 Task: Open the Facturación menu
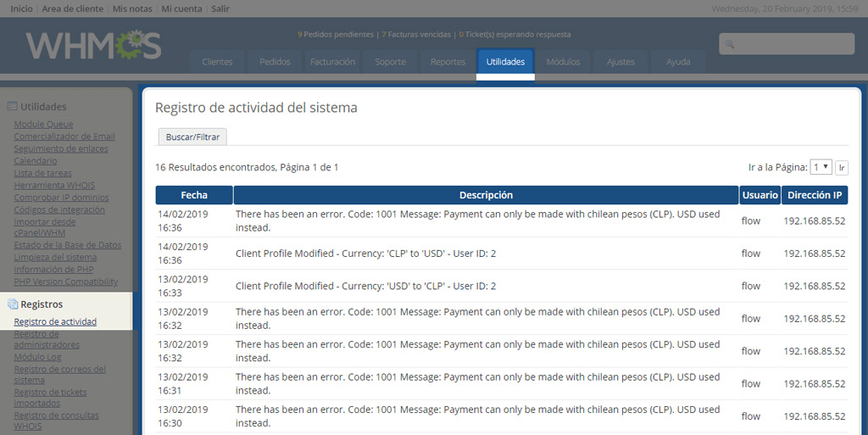(332, 61)
